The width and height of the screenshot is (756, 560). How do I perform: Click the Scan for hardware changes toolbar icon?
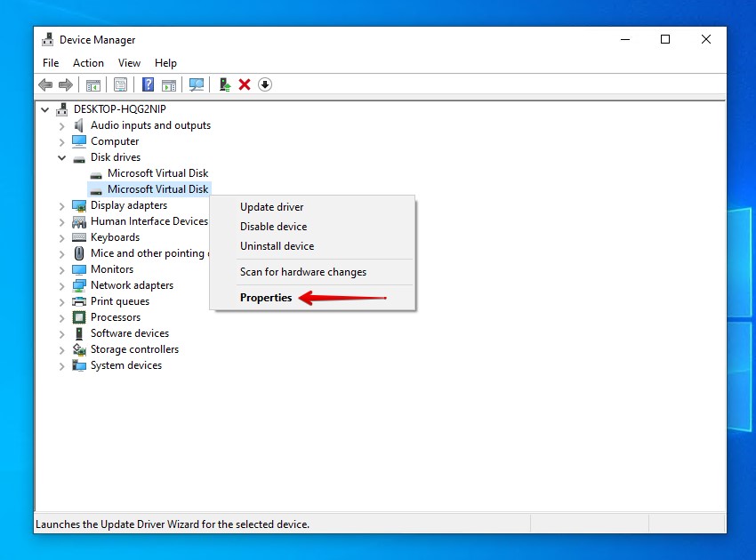pos(197,84)
